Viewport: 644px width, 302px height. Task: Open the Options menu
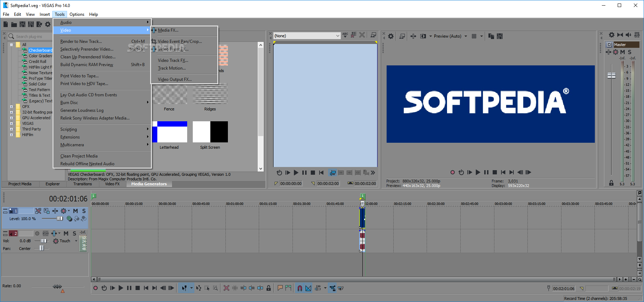77,14
